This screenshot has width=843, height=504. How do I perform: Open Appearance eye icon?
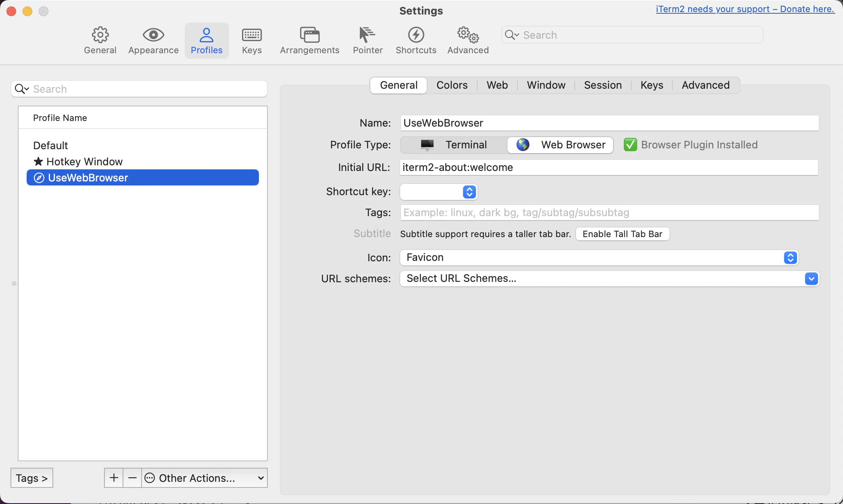click(153, 35)
